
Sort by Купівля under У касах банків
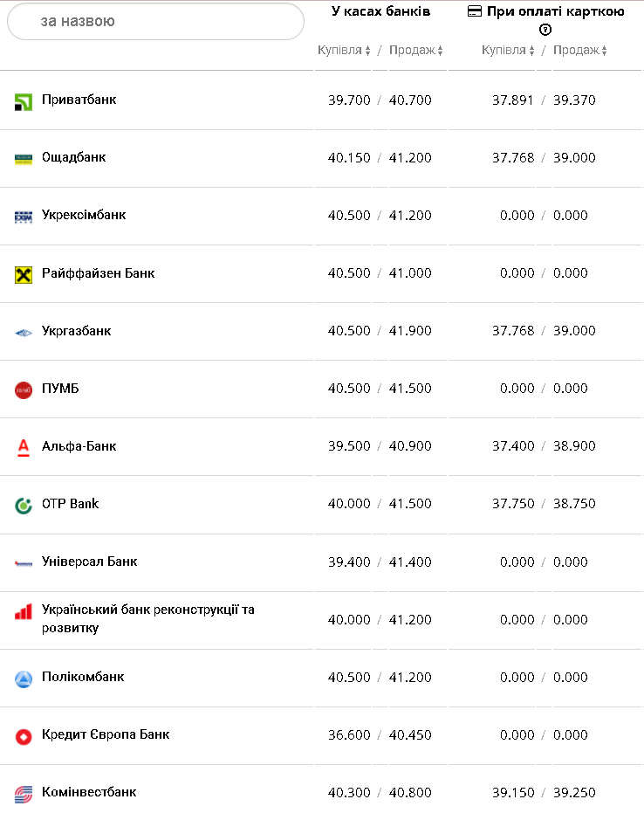344,51
